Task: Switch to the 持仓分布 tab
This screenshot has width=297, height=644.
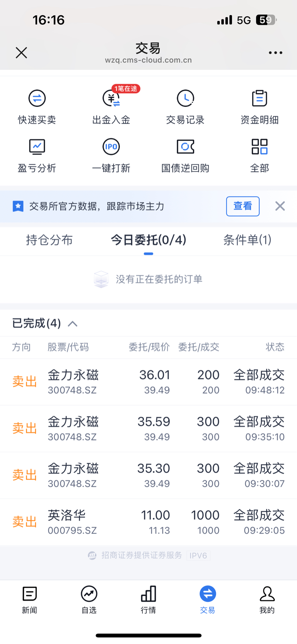Action: [x=49, y=240]
